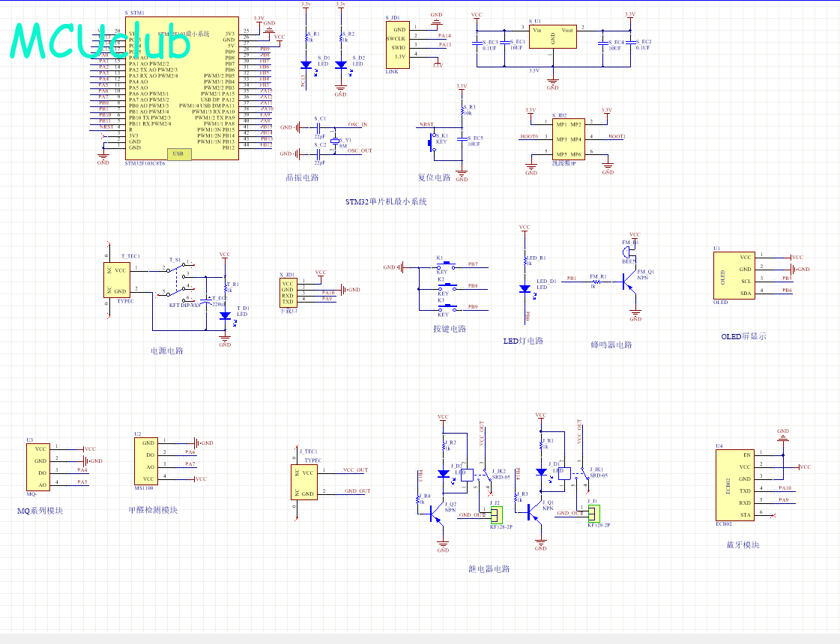840x644 pixels.
Task: Click the 晶振电路 caption
Action: [302, 177]
